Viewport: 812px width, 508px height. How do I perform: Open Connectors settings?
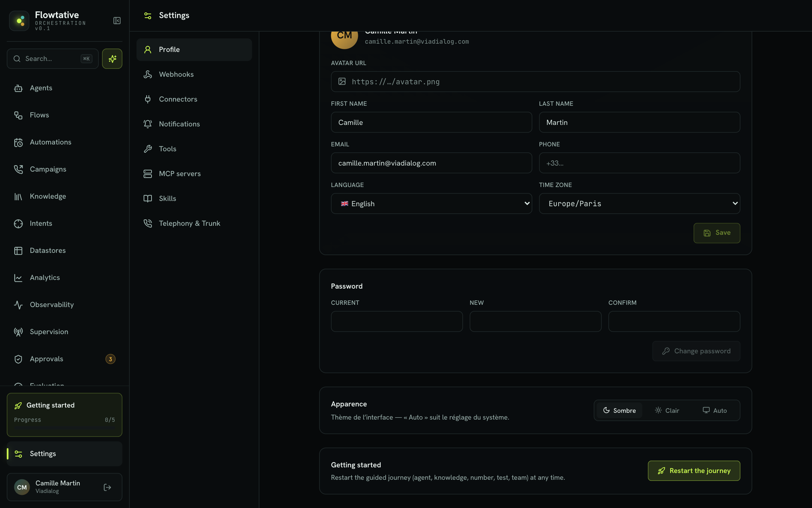pos(194,99)
